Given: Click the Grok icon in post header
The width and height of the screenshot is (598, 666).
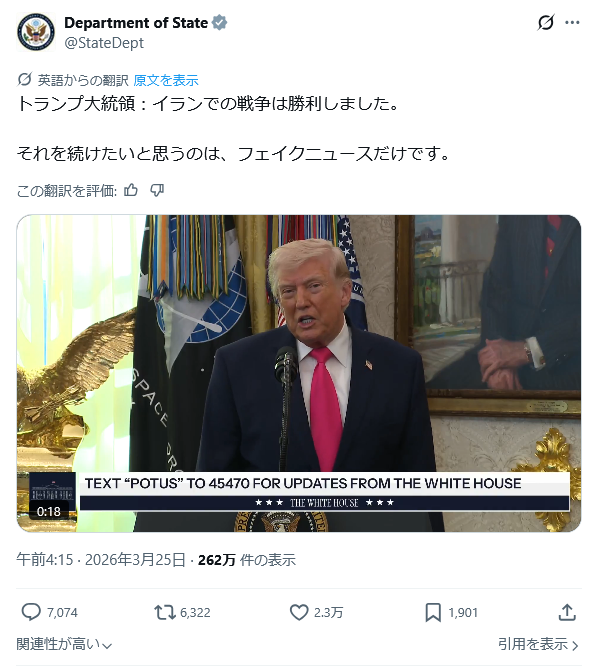Looking at the screenshot, I should pyautogui.click(x=546, y=23).
